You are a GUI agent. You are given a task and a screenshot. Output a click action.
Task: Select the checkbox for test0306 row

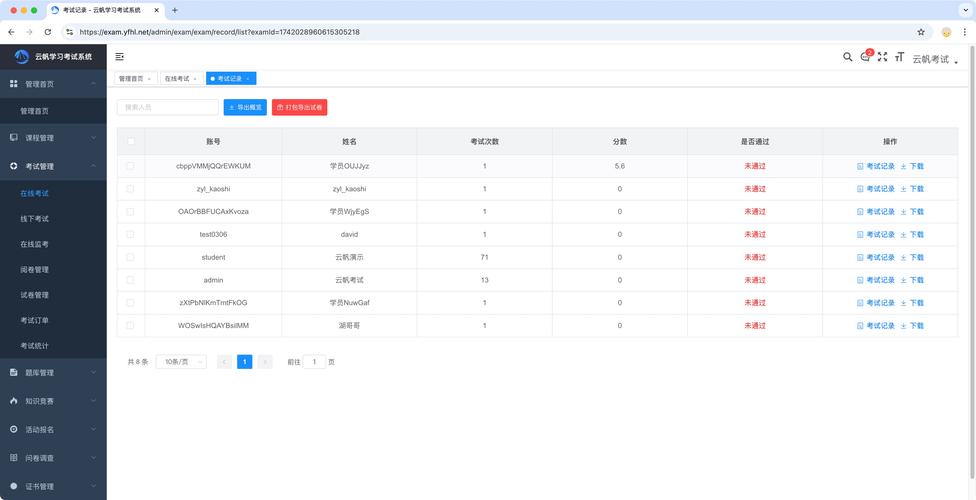coord(130,234)
